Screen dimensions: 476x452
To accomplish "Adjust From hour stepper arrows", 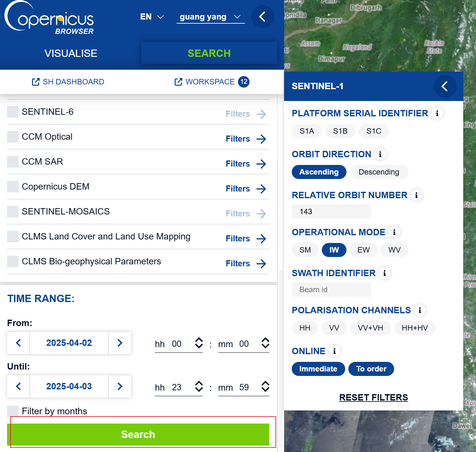I will [199, 343].
